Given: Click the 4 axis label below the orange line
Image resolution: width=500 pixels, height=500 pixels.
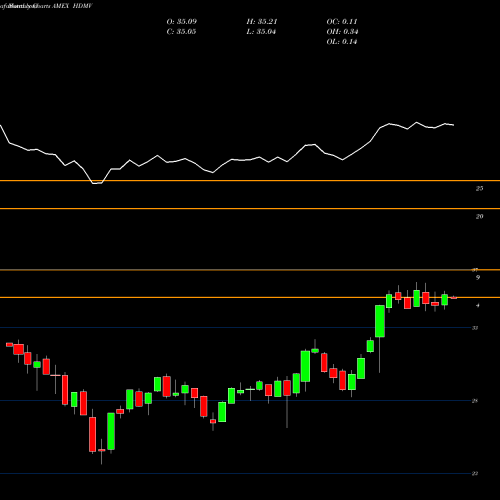Looking at the screenshot, I should coord(478,305).
